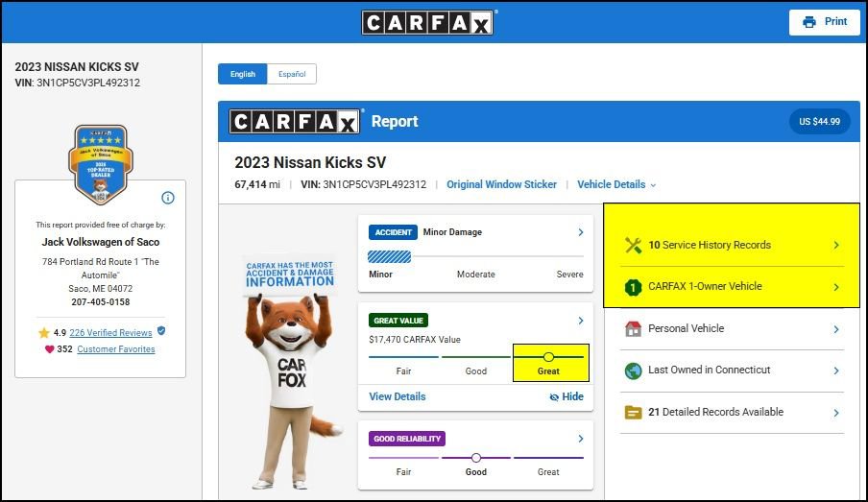868x502 pixels.
Task: Hide the CARFAX value details
Action: [567, 396]
